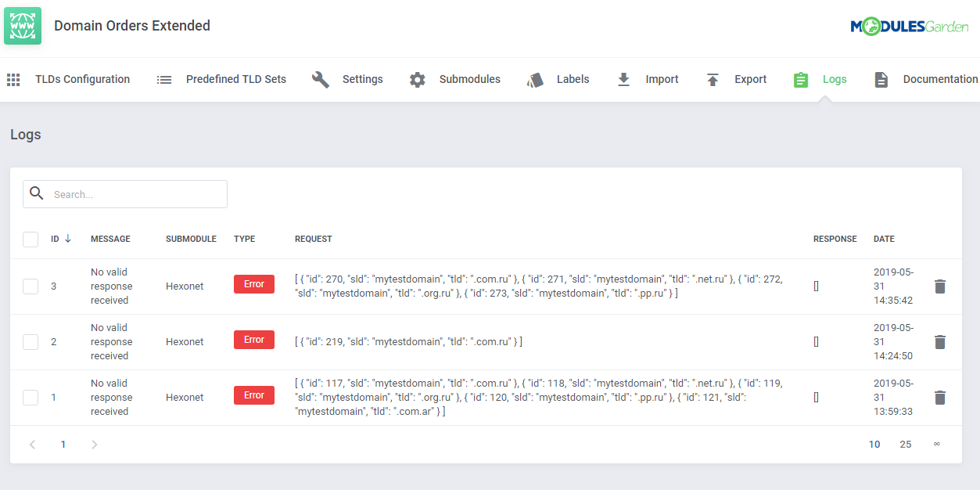Screen dimensions: 980x490
Task: Open the TLDs Configuration tab
Action: (82, 79)
